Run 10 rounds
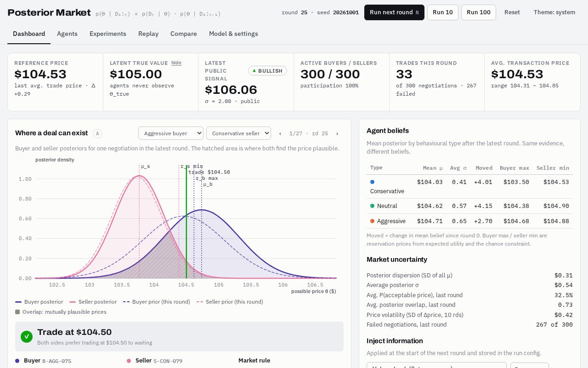Viewport: 588px width, 368px height. coord(443,12)
